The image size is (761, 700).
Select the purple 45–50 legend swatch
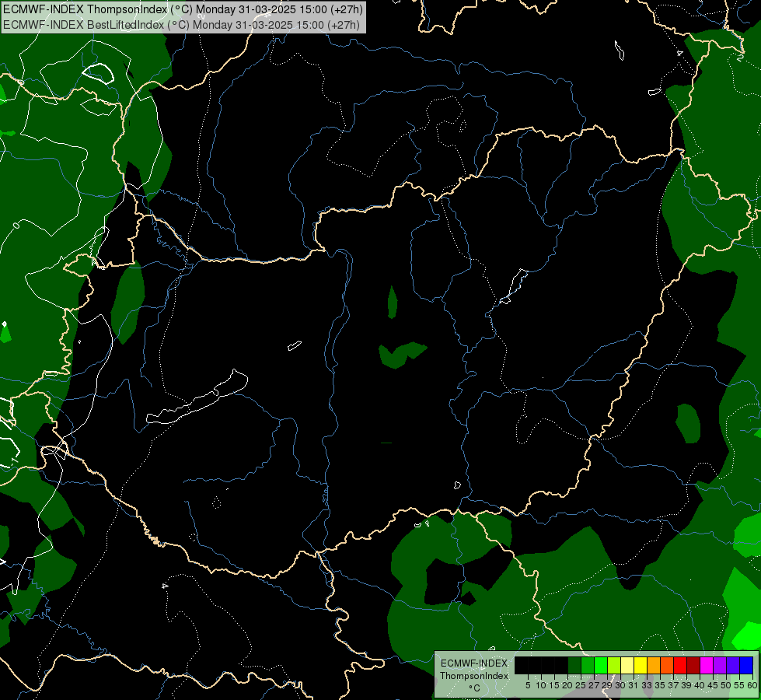(x=720, y=666)
